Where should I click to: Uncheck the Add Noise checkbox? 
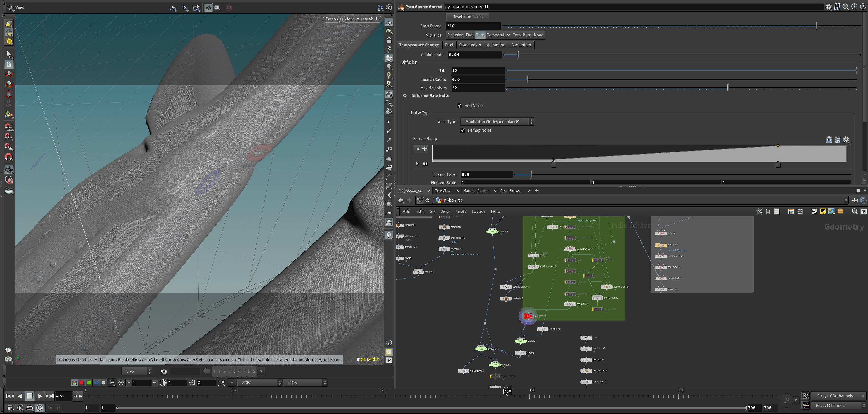[x=460, y=105]
